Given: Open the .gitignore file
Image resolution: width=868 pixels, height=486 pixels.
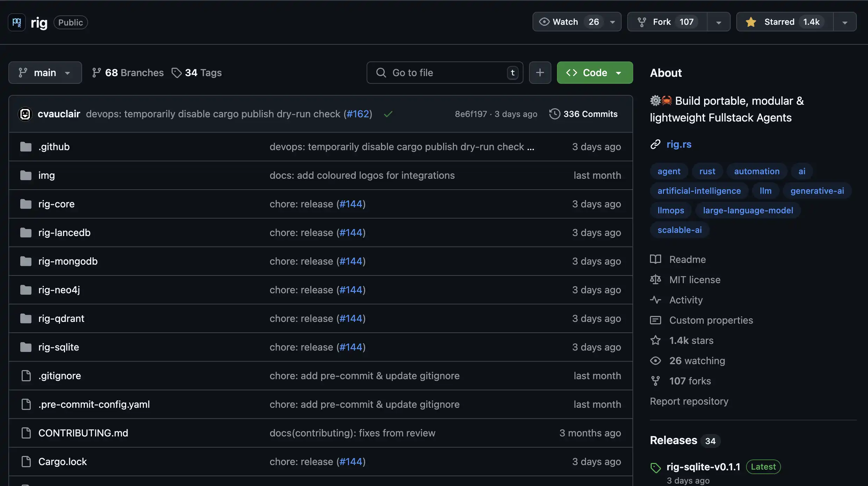Looking at the screenshot, I should coord(59,376).
